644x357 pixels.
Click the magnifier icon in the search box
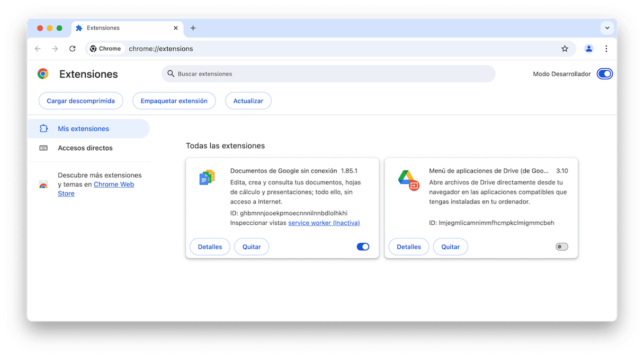171,74
